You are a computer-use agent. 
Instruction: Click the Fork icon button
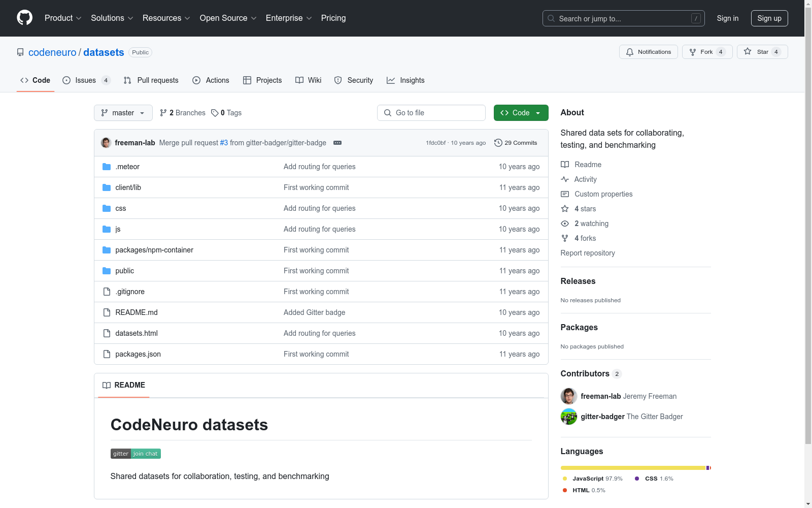pos(707,52)
